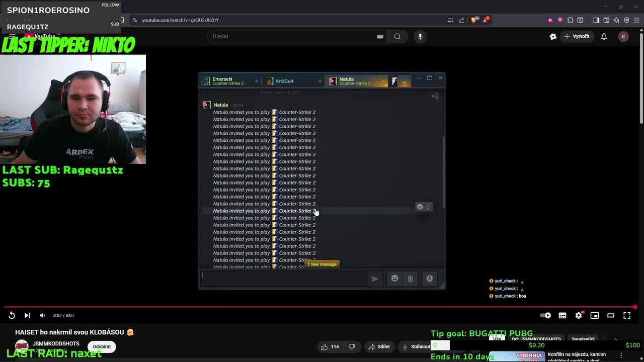Focus the YouTube Hledat search box
This screenshot has height=362, width=644.
292,36
